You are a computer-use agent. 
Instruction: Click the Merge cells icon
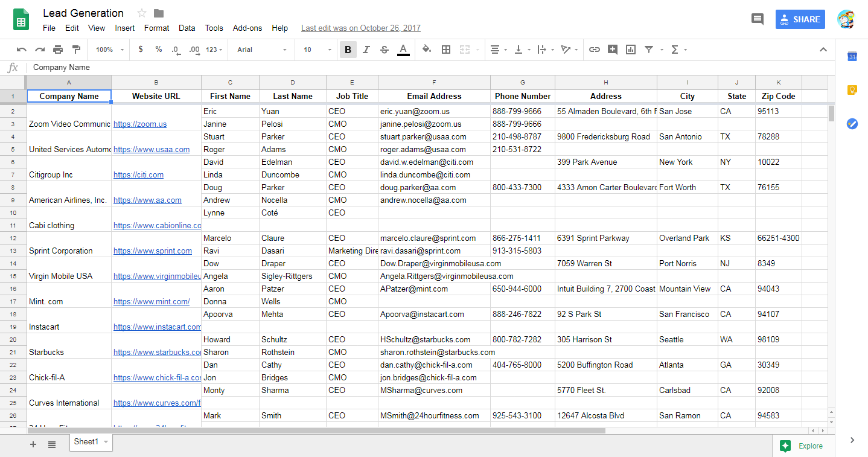tap(465, 50)
